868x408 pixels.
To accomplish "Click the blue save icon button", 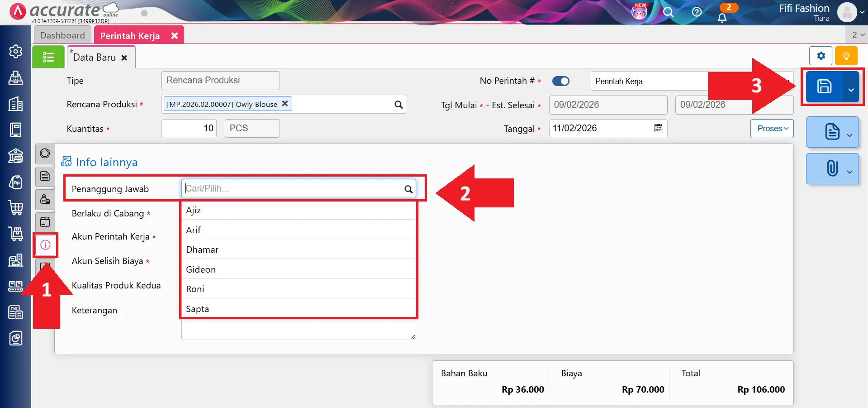I will coord(824,86).
